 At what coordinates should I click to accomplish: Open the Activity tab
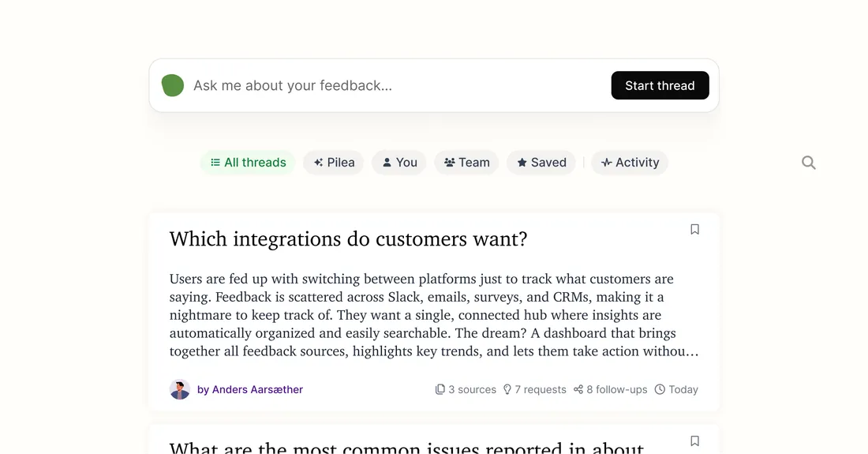(x=630, y=162)
